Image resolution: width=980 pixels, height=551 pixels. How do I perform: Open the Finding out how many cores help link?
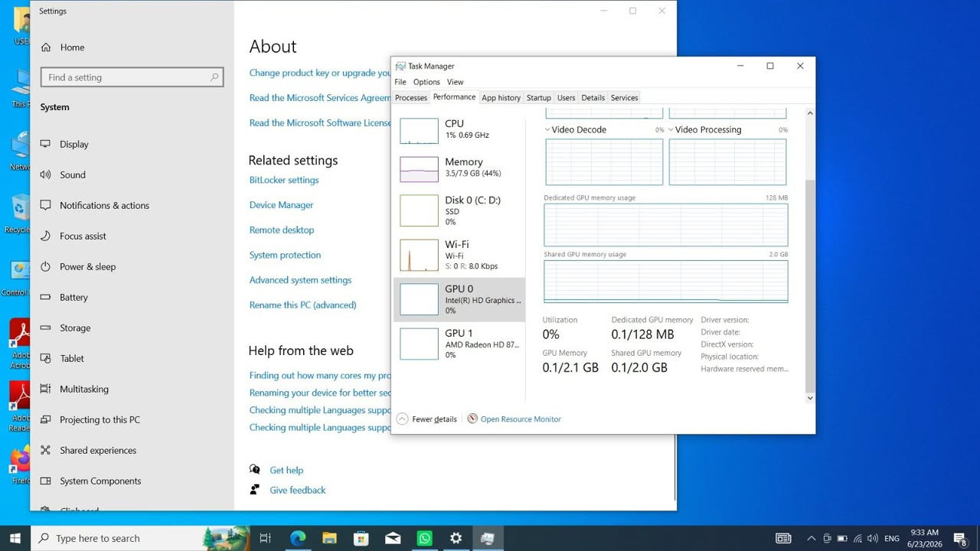point(320,376)
